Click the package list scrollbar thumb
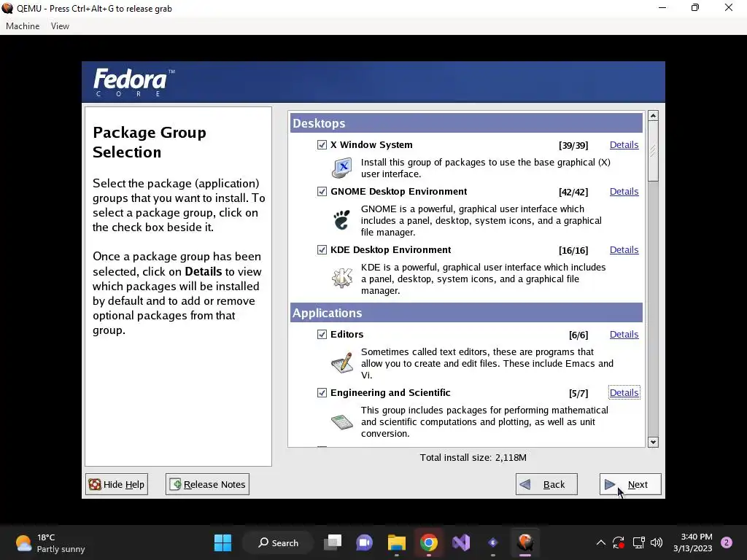The height and width of the screenshot is (560, 747). [x=653, y=151]
